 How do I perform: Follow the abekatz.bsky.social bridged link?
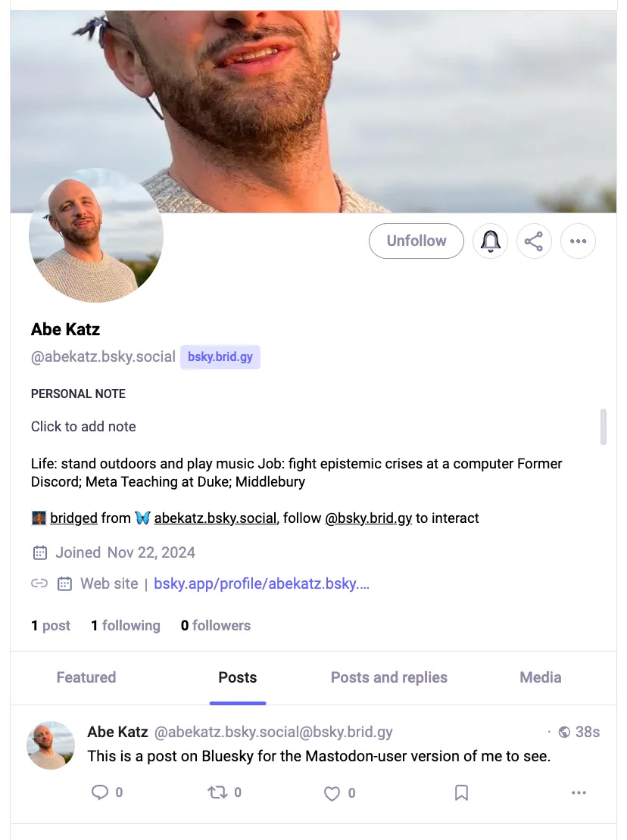[x=215, y=518]
